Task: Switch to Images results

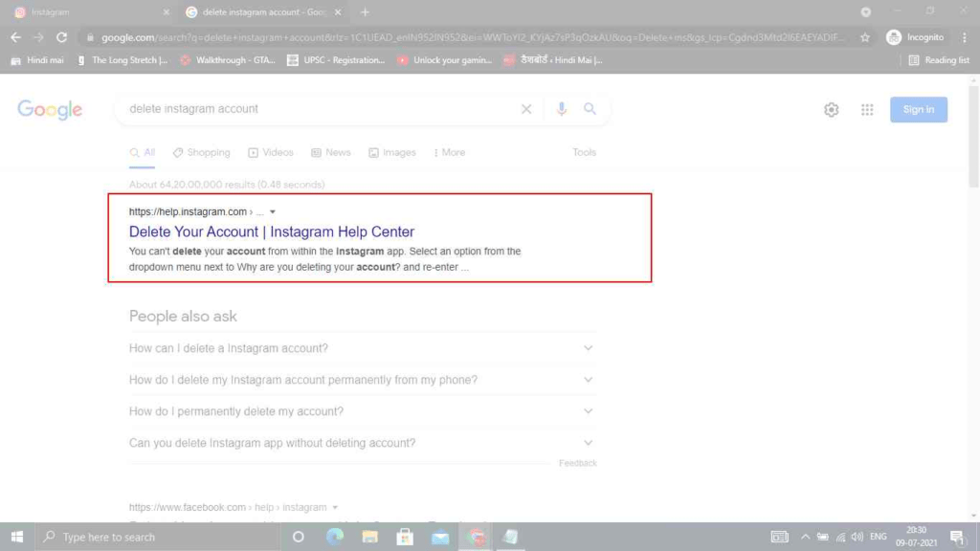Action: [392, 152]
